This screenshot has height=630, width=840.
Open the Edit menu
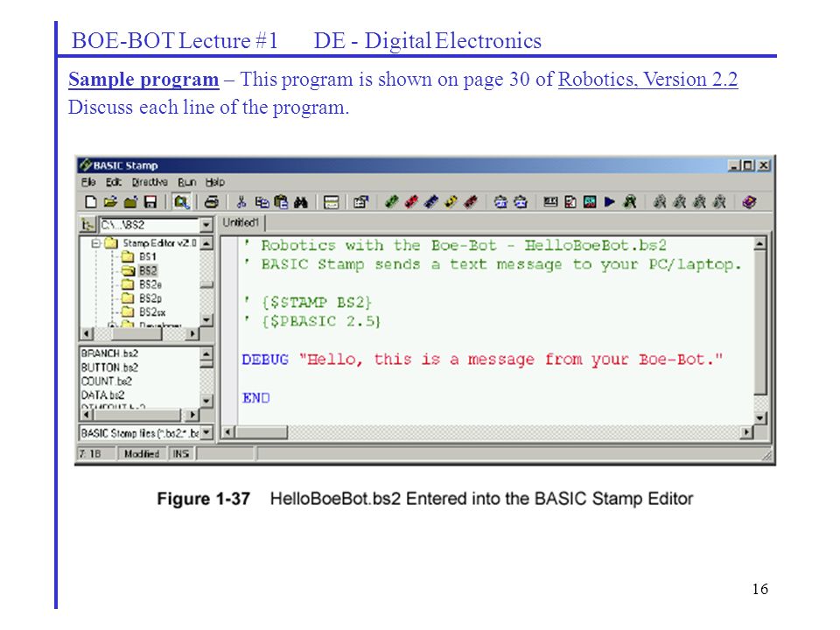[114, 182]
